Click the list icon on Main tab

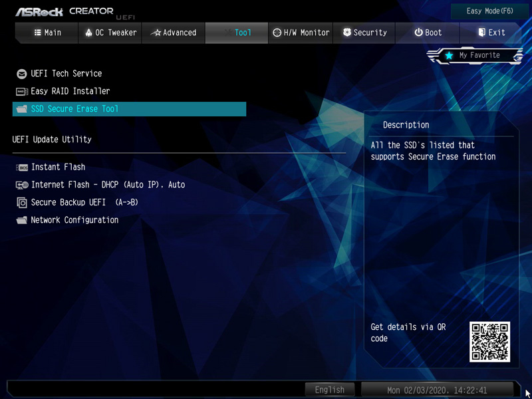coord(38,33)
